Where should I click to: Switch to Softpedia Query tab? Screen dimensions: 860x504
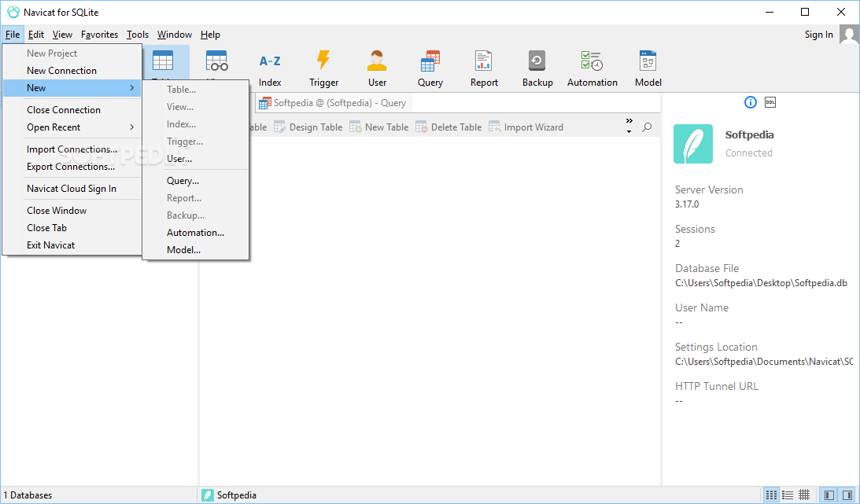(333, 103)
